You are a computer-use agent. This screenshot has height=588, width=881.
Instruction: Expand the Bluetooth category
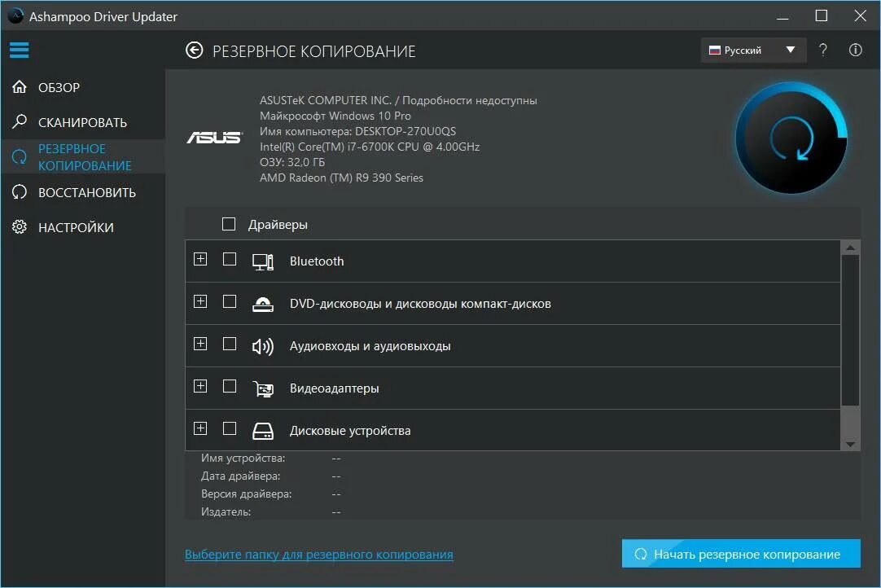click(x=200, y=259)
